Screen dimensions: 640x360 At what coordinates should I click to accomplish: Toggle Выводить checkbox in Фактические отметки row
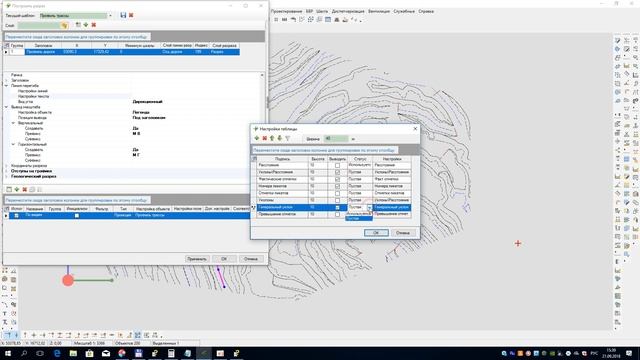point(337,179)
